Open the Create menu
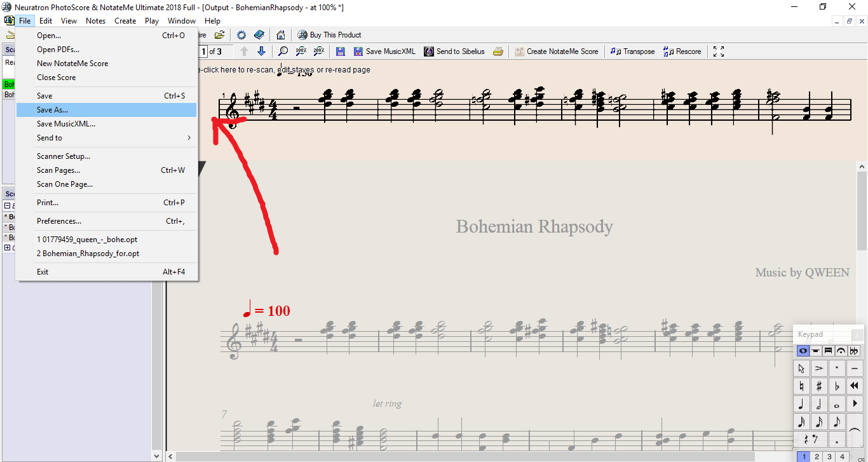The width and height of the screenshot is (868, 462). point(125,21)
